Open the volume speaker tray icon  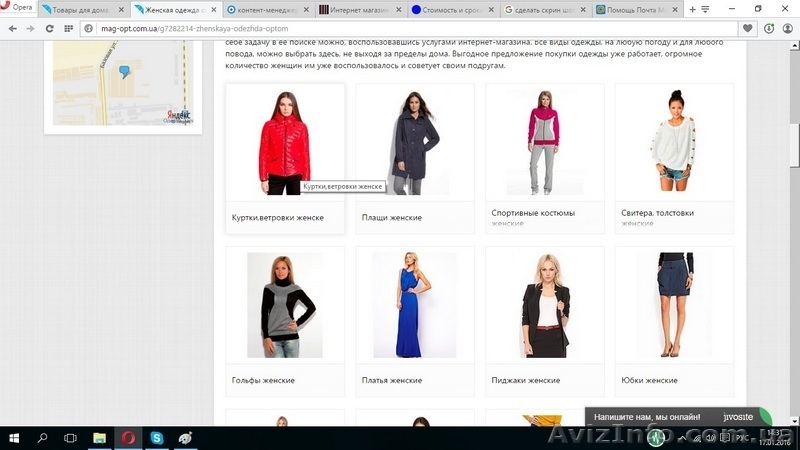(711, 438)
